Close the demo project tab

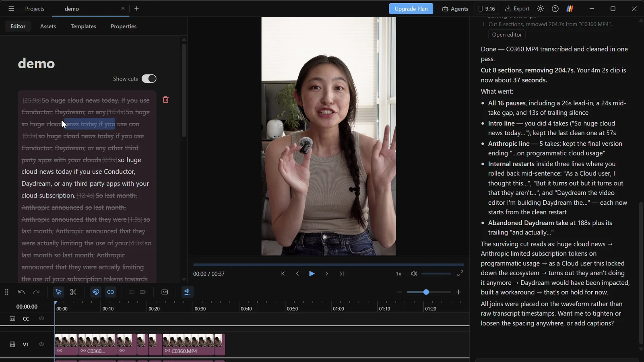point(123,8)
